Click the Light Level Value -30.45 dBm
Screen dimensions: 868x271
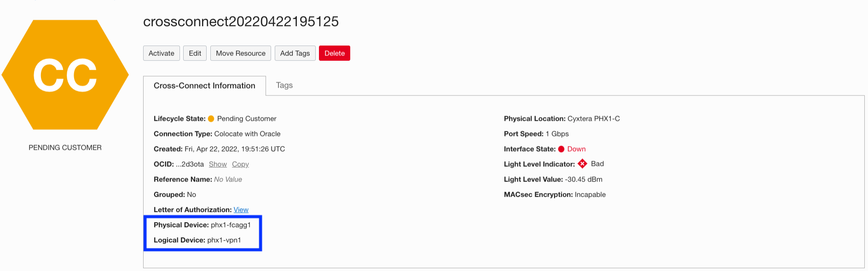584,180
